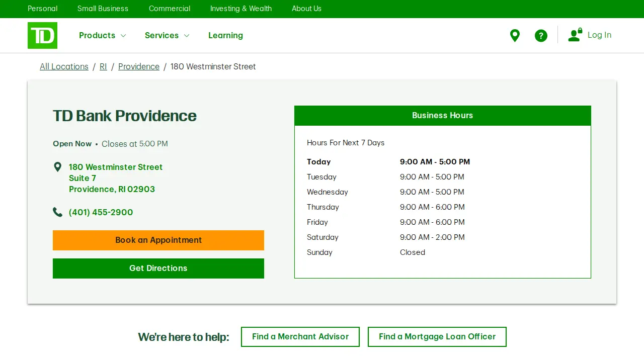
Task: Click Hours For Next 7 Days label
Action: [x=346, y=143]
